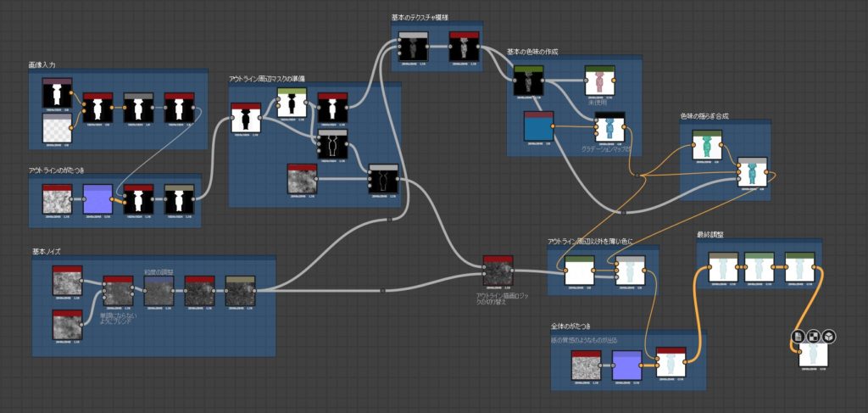Image resolution: width=868 pixels, height=413 pixels.
Task: Select the transparent checkerboard node in 画像入力
Action: 57,130
